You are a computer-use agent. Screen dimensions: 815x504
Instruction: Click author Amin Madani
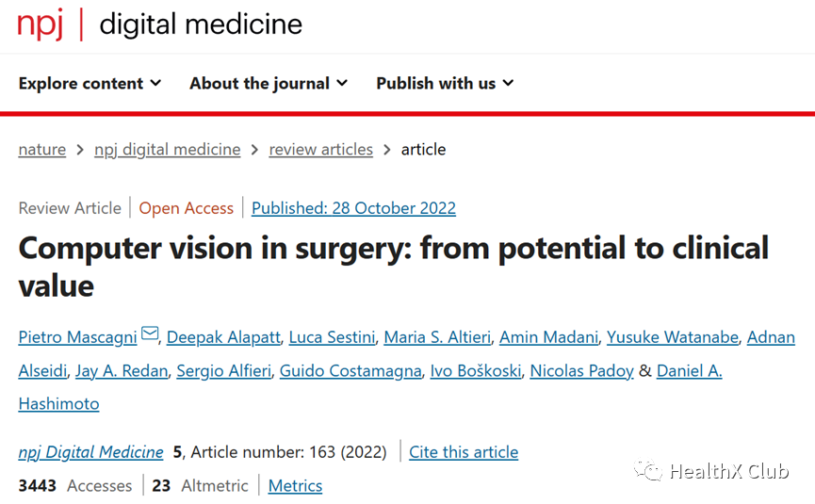point(549,337)
